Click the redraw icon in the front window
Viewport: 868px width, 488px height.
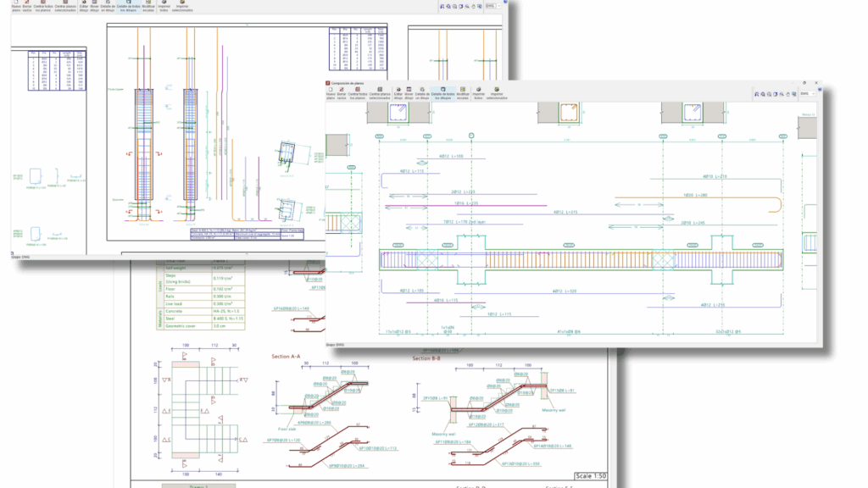pyautogui.click(x=775, y=95)
